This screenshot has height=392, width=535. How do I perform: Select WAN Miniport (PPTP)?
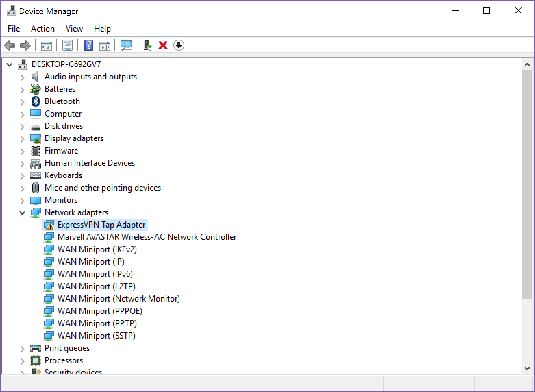(x=97, y=323)
